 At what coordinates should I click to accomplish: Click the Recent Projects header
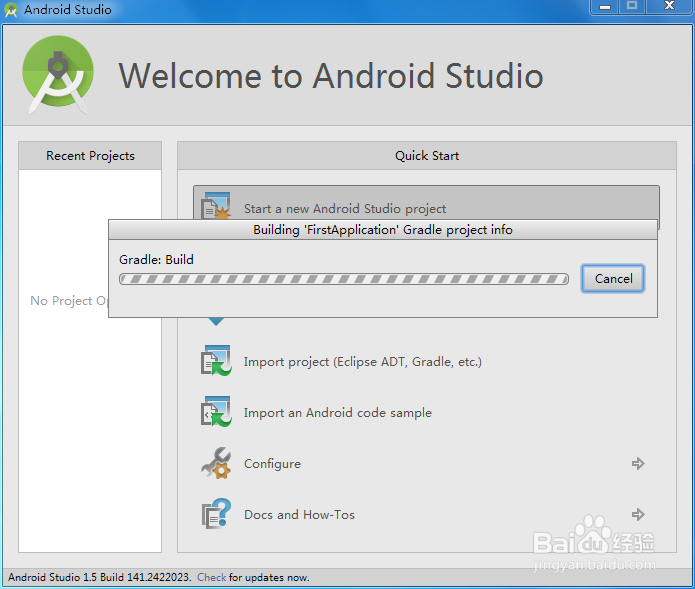pyautogui.click(x=90, y=156)
